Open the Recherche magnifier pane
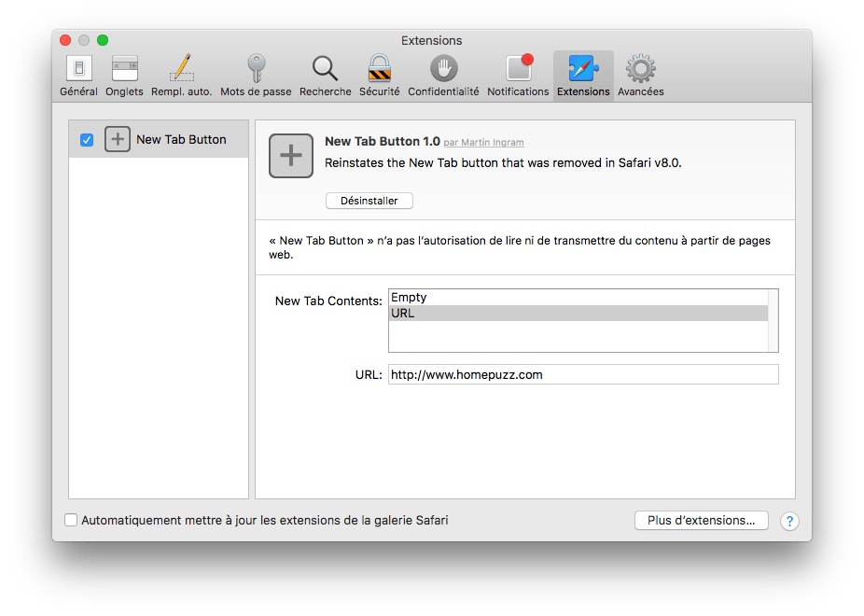Image resolution: width=864 pixels, height=616 pixels. [x=325, y=76]
